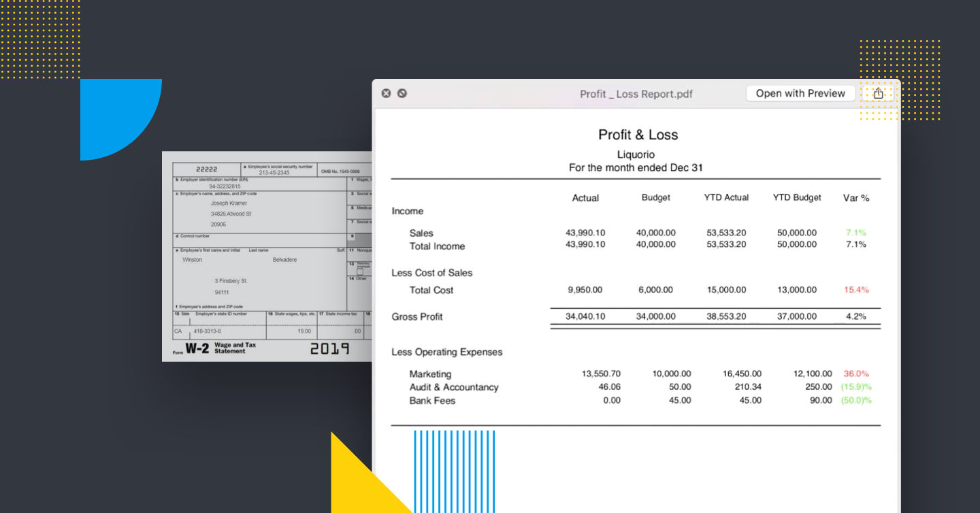The image size is (980, 513).
Task: Select the YTD Budget column header
Action: [x=796, y=197]
